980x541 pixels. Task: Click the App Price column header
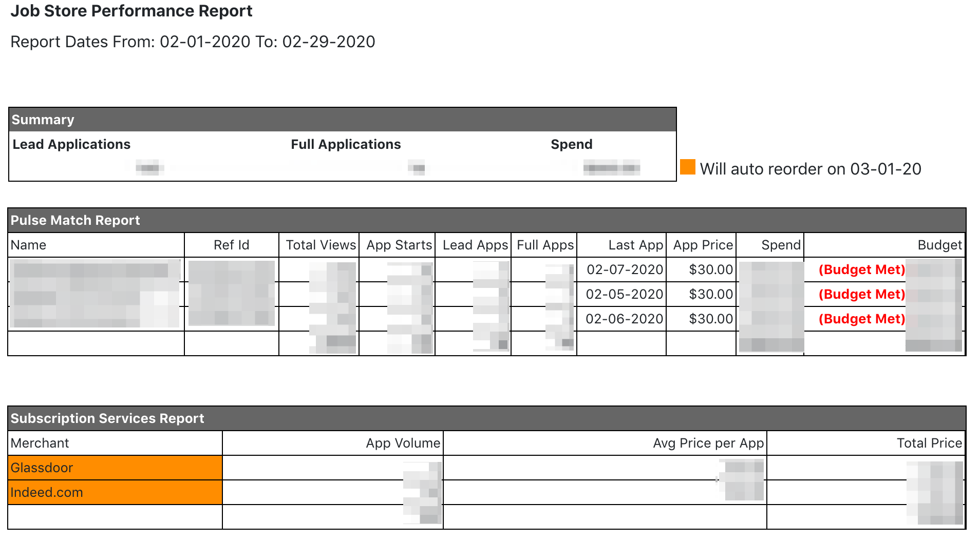pyautogui.click(x=703, y=245)
